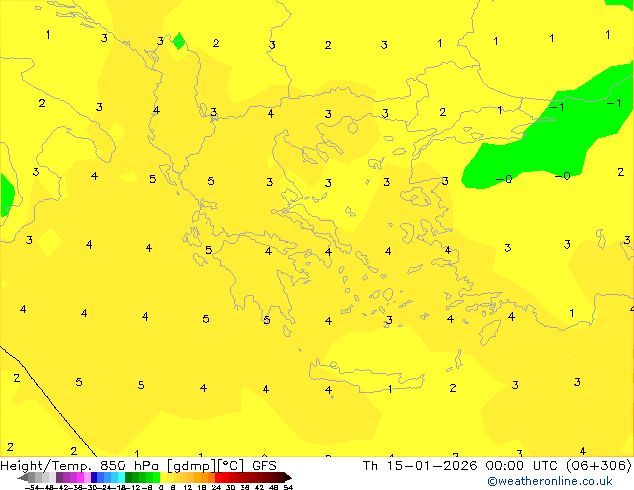Click the small green diamond near the top
This screenshot has width=634, height=490.
179,41
